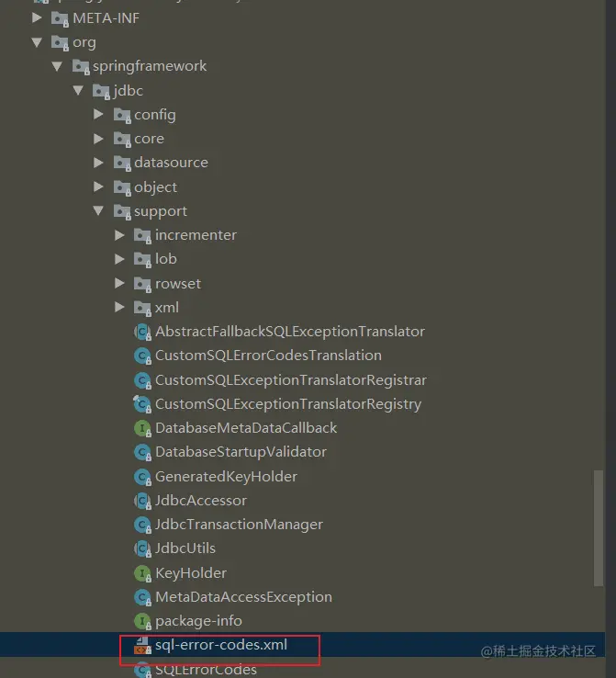Click the datasource package label
The image size is (616, 678).
click(x=171, y=162)
